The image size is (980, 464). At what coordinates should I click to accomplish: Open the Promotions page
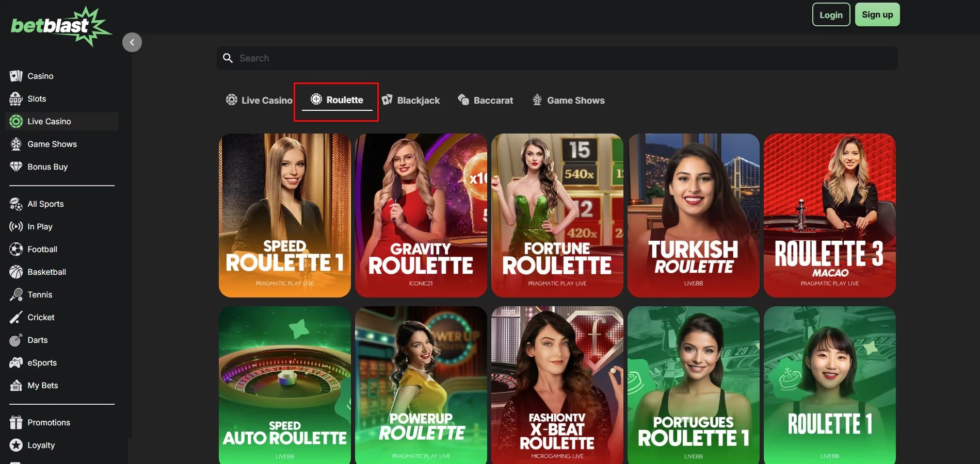point(62,422)
